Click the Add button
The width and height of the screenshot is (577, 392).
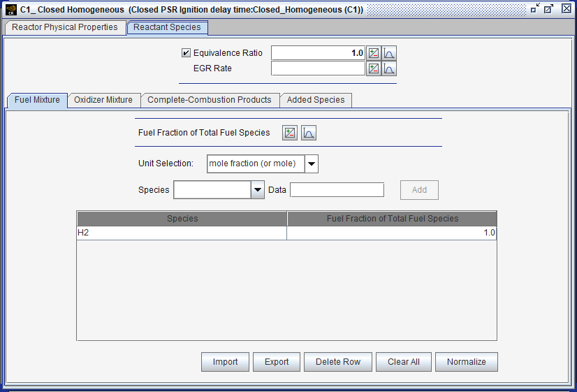point(420,190)
